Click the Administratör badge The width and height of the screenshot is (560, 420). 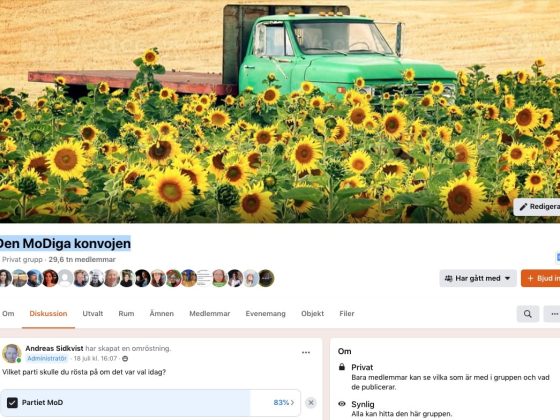pyautogui.click(x=47, y=359)
